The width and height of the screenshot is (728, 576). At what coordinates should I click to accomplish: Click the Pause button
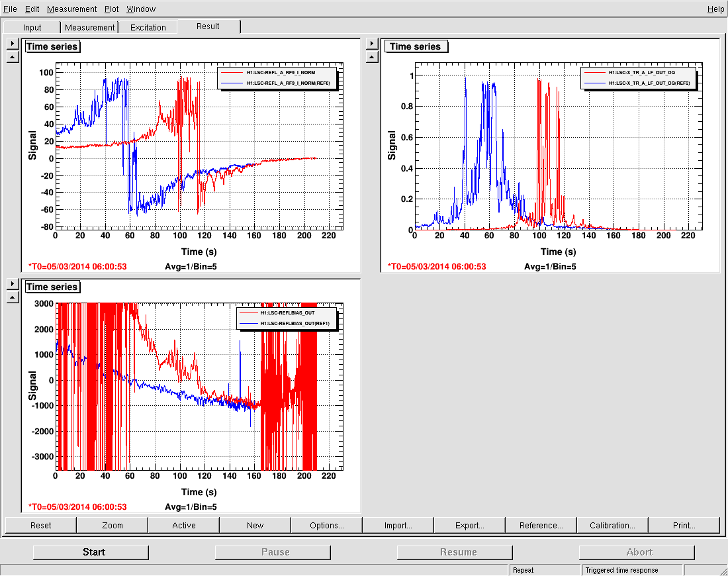click(x=273, y=552)
